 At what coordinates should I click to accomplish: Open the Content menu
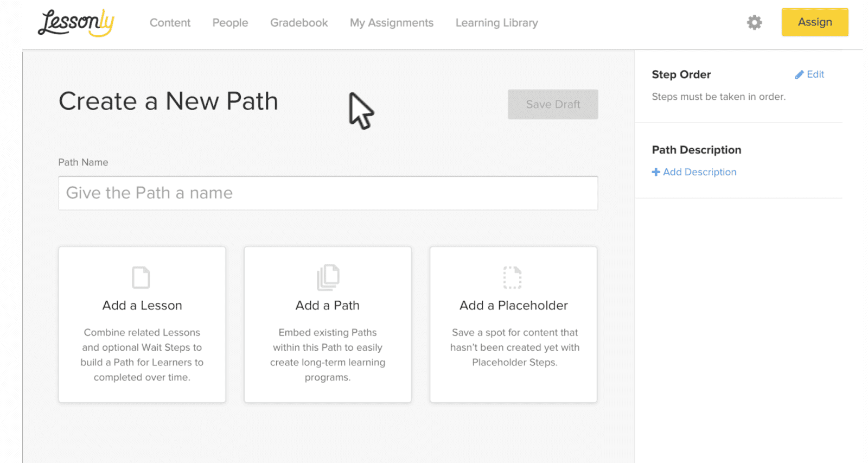click(170, 23)
